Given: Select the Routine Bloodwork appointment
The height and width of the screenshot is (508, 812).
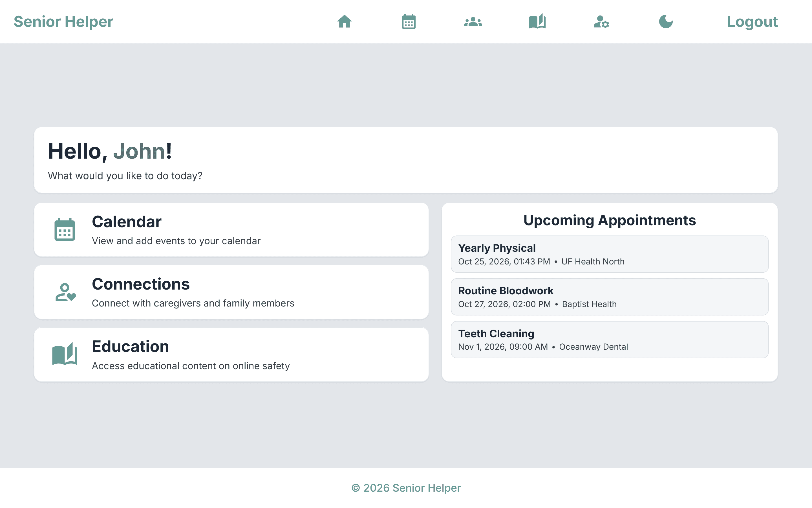Looking at the screenshot, I should click(609, 297).
